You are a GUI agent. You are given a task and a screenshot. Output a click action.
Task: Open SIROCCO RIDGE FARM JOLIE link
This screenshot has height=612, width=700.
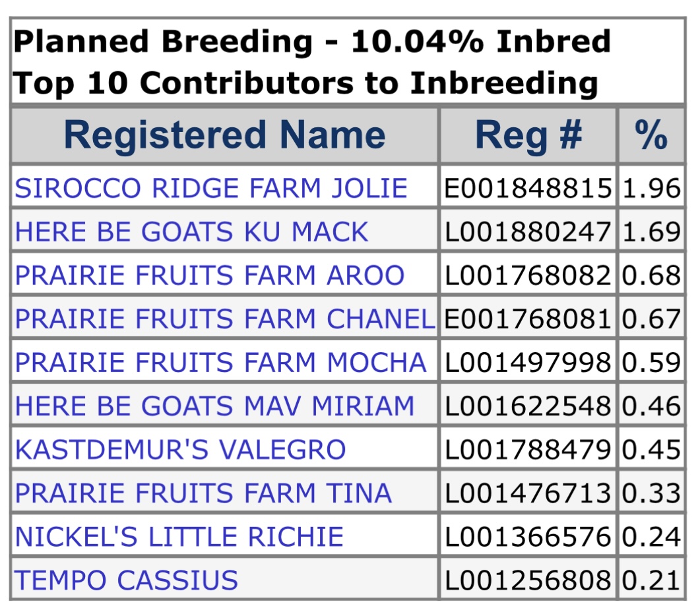(211, 189)
